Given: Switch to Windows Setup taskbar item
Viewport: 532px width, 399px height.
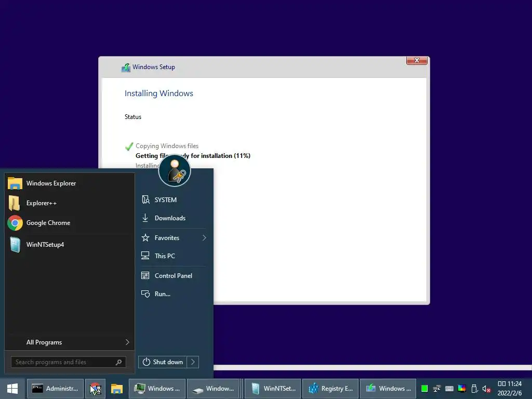Looking at the screenshot, I should 388,389.
